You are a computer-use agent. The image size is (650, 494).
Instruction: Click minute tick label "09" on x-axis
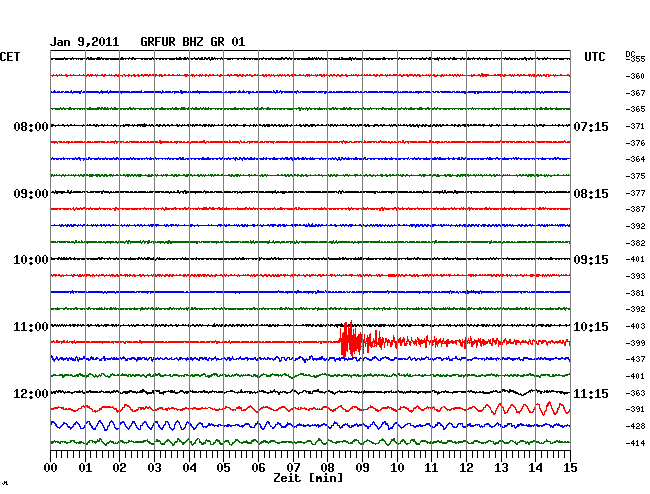coord(362,468)
